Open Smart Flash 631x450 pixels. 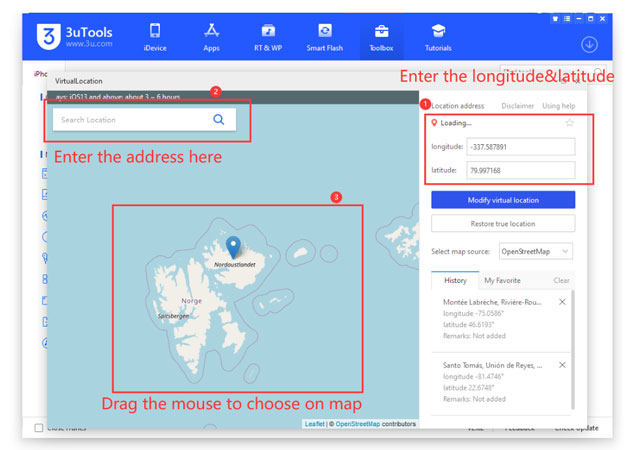point(325,36)
